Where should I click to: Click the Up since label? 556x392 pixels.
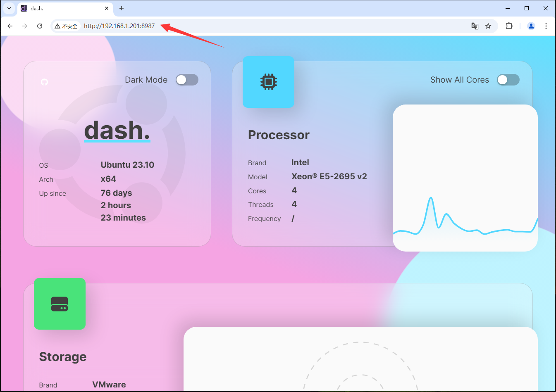pos(52,193)
